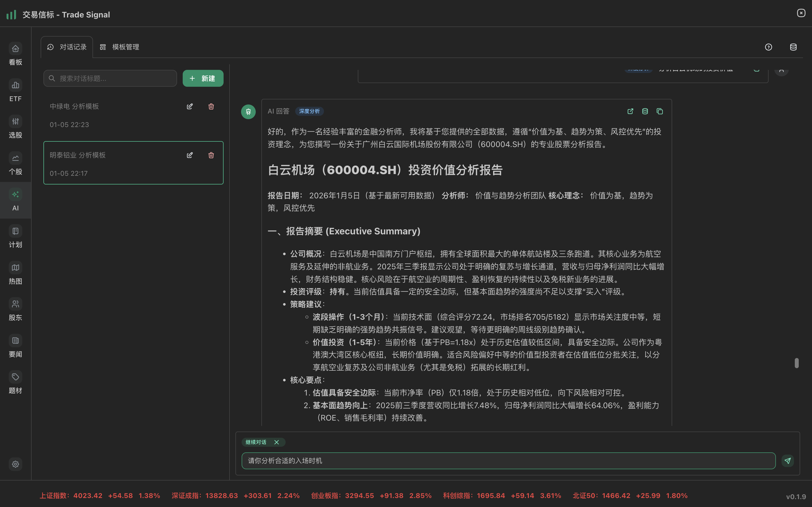
Task: Delete the 中绿电 conversation
Action: (211, 106)
